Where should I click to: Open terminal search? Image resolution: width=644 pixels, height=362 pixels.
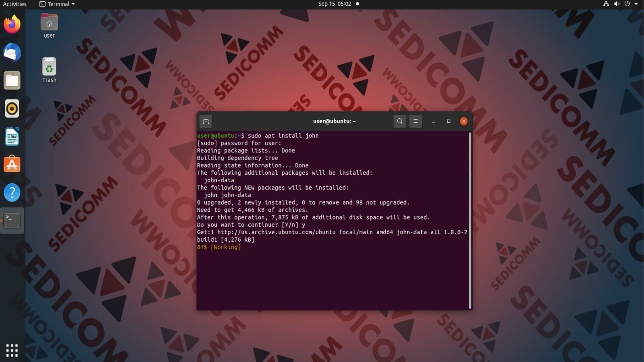click(399, 121)
